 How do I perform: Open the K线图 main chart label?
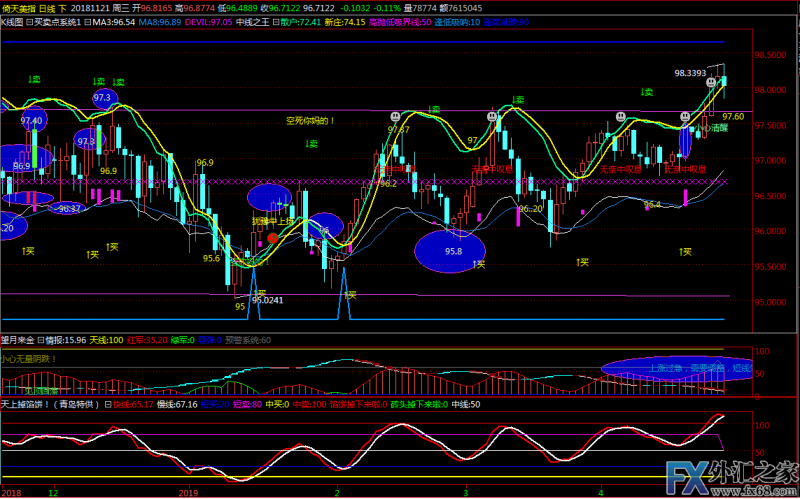(12, 22)
